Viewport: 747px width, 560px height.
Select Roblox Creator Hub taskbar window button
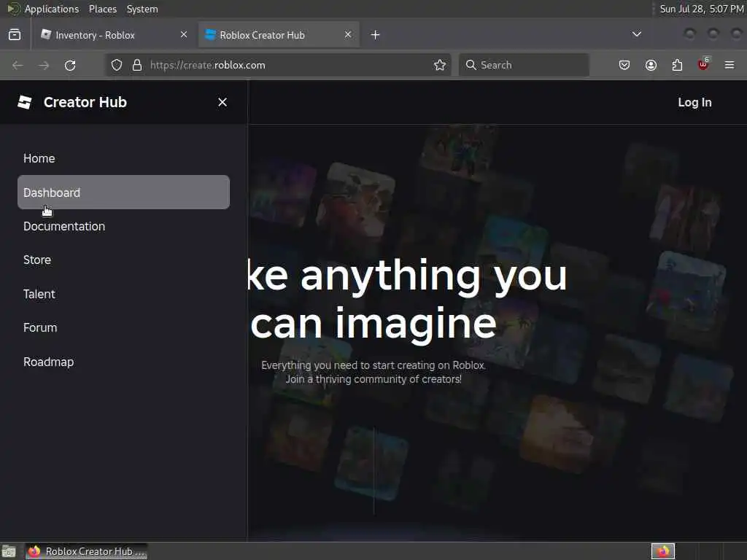point(86,551)
